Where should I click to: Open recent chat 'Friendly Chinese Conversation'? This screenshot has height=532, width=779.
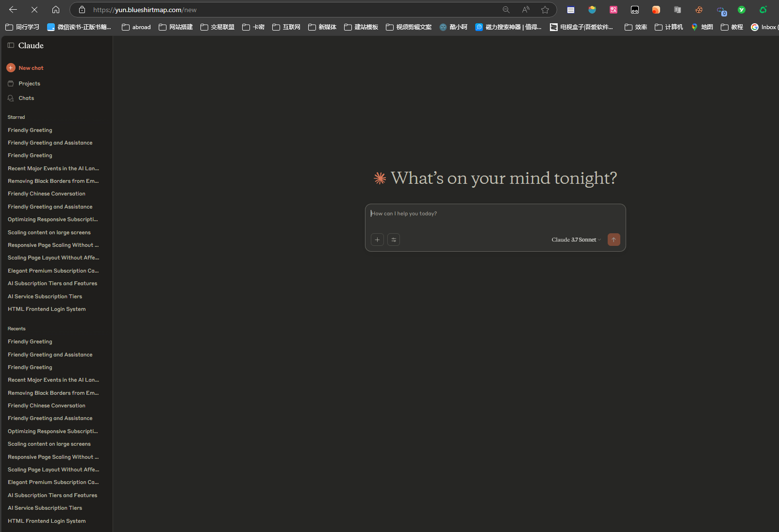[47, 405]
